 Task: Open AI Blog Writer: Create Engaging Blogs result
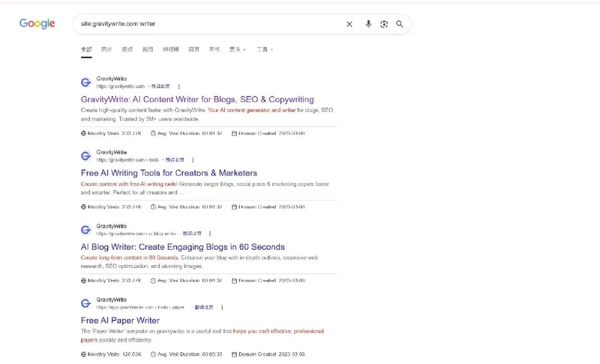(183, 246)
